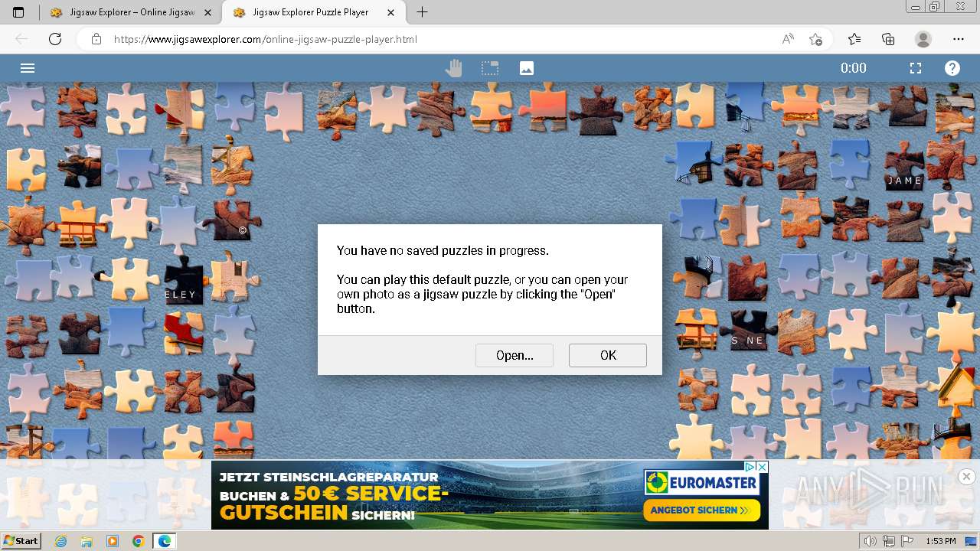
Task: Launch Chrome from taskbar
Action: tap(138, 541)
